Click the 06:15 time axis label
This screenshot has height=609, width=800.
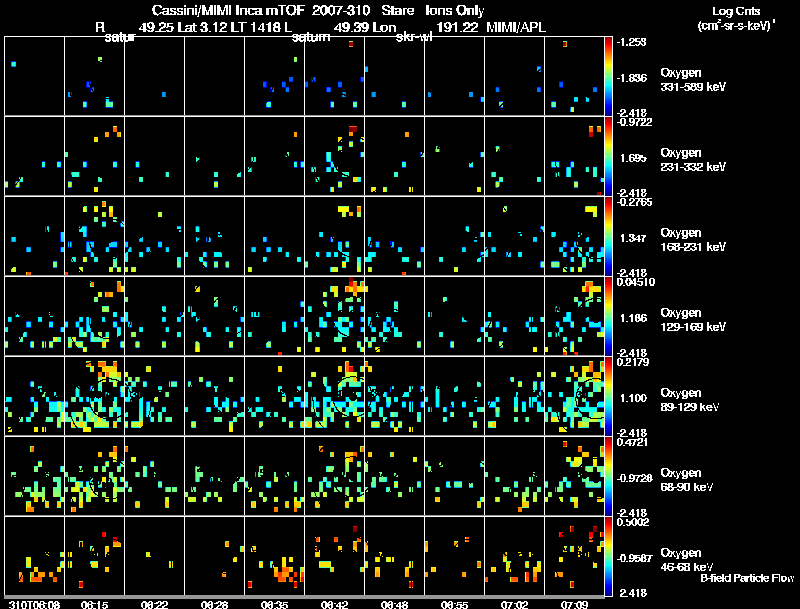pyautogui.click(x=94, y=604)
